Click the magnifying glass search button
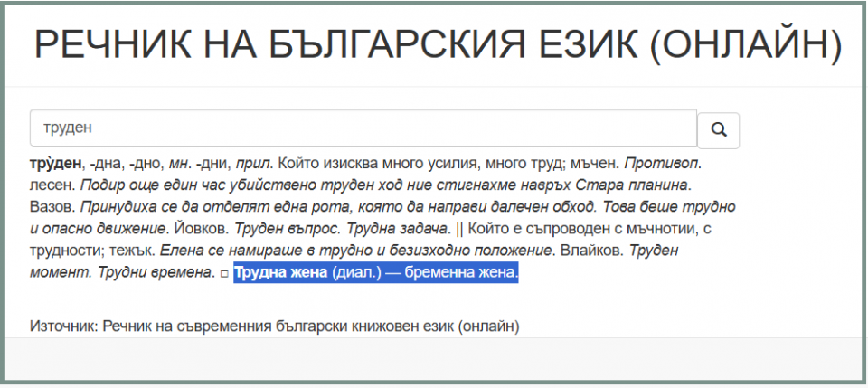 coord(718,130)
